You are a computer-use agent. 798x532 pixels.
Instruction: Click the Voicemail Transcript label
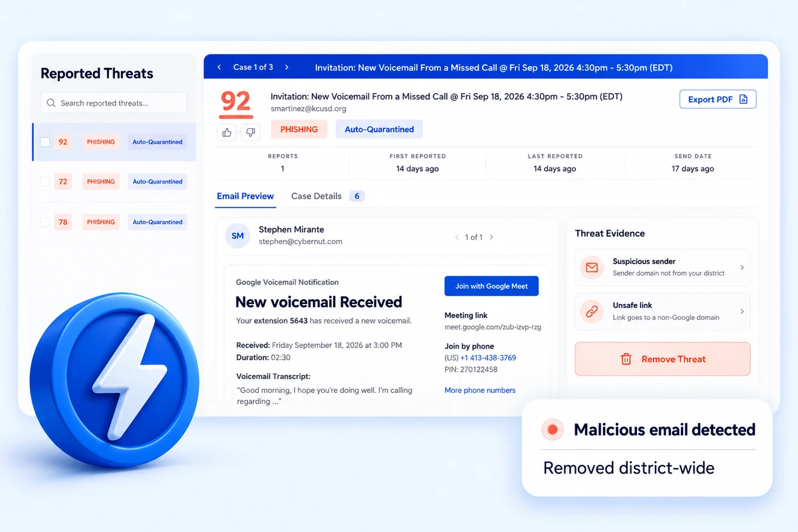(x=273, y=376)
